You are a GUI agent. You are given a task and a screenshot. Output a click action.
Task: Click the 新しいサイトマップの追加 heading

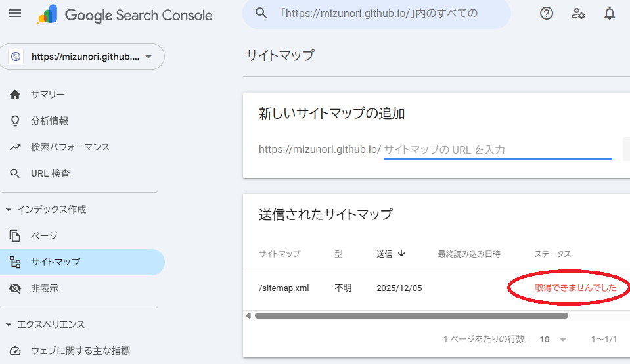332,114
